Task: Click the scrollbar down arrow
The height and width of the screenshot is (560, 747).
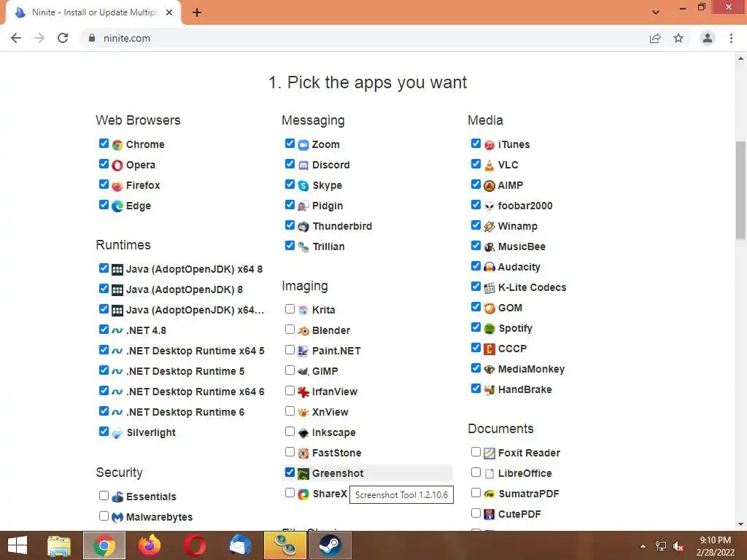Action: (x=740, y=525)
